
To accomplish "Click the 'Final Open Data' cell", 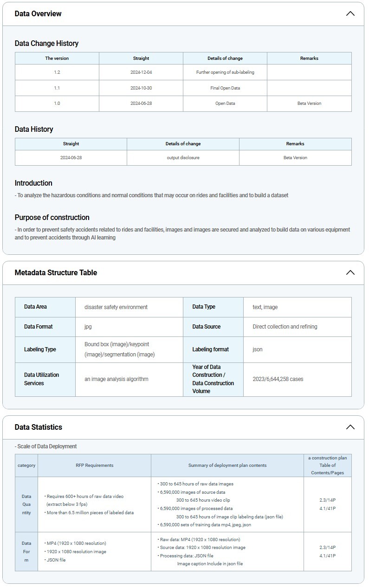I will (225, 88).
